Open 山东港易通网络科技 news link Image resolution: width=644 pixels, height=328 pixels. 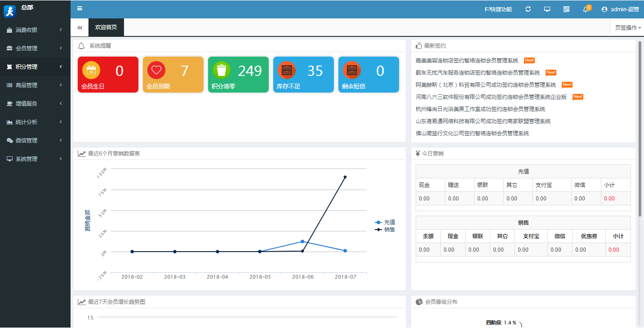click(483, 121)
